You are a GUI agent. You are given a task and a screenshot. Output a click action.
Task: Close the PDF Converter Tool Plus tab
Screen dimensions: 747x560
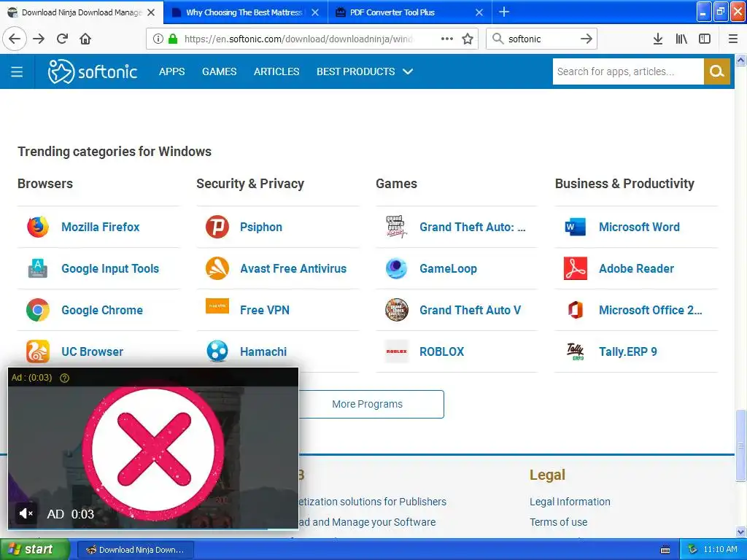point(479,12)
